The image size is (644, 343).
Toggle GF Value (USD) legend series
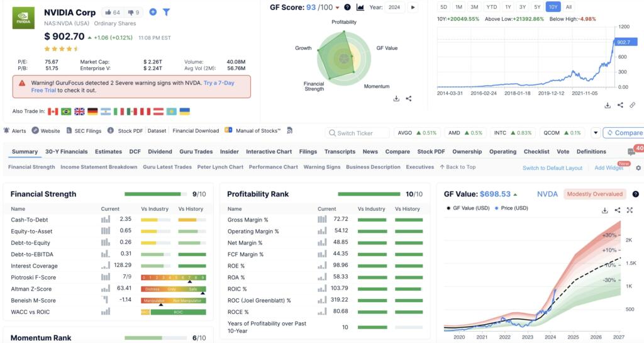click(468, 208)
